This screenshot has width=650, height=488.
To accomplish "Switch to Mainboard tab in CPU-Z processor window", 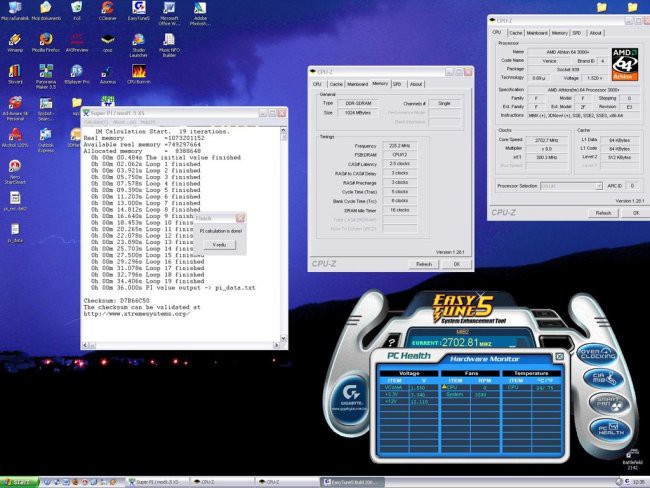I will (x=537, y=33).
